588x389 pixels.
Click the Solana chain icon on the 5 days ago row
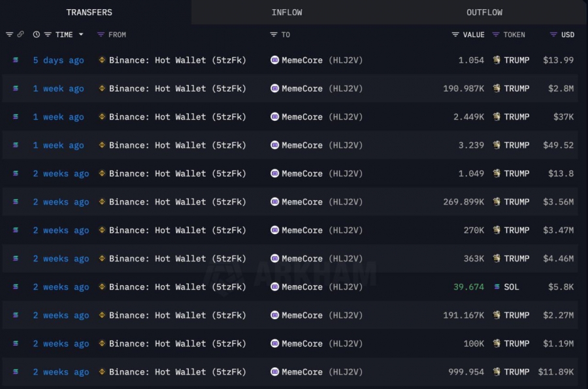[16, 60]
